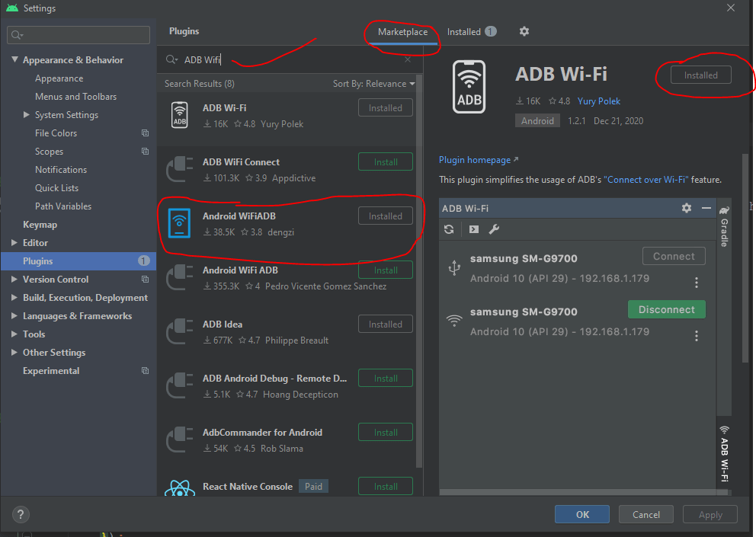
Task: Click the help question mark icon
Action: coord(21,514)
